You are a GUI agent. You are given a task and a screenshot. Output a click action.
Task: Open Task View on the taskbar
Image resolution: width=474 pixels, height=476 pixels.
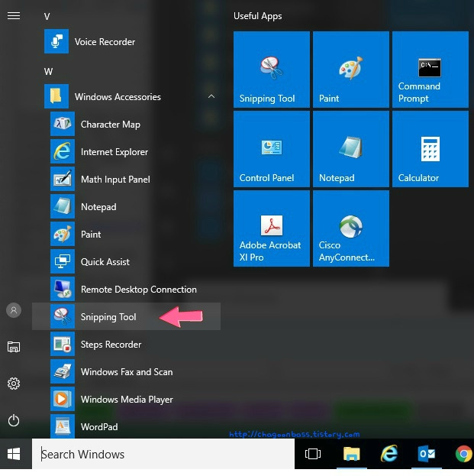click(x=313, y=454)
